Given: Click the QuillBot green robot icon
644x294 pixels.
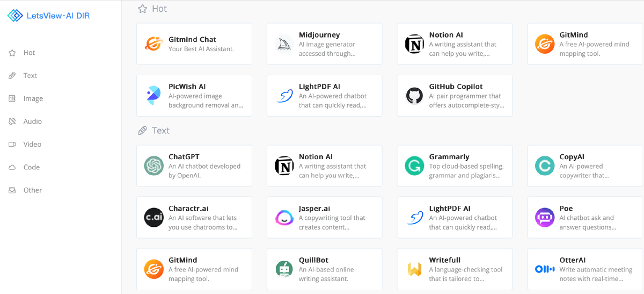Looking at the screenshot, I should pos(284,269).
